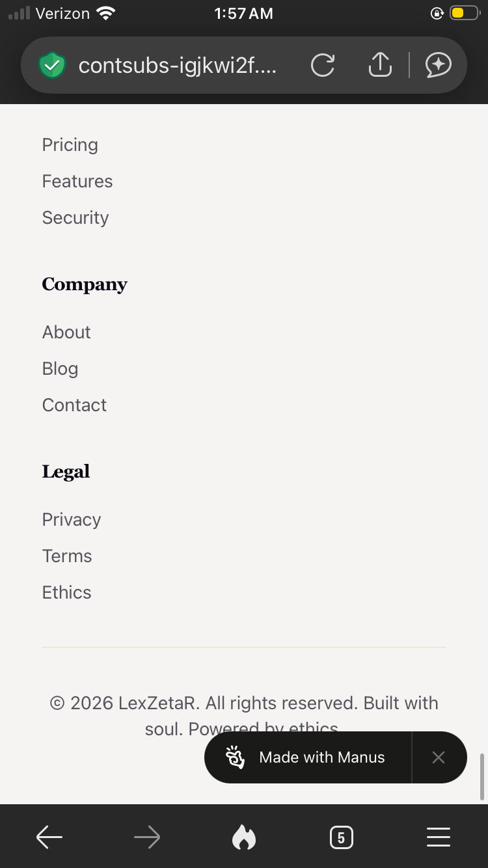This screenshot has width=488, height=868.
Task: Open the tab switcher showing 5
Action: tap(341, 837)
